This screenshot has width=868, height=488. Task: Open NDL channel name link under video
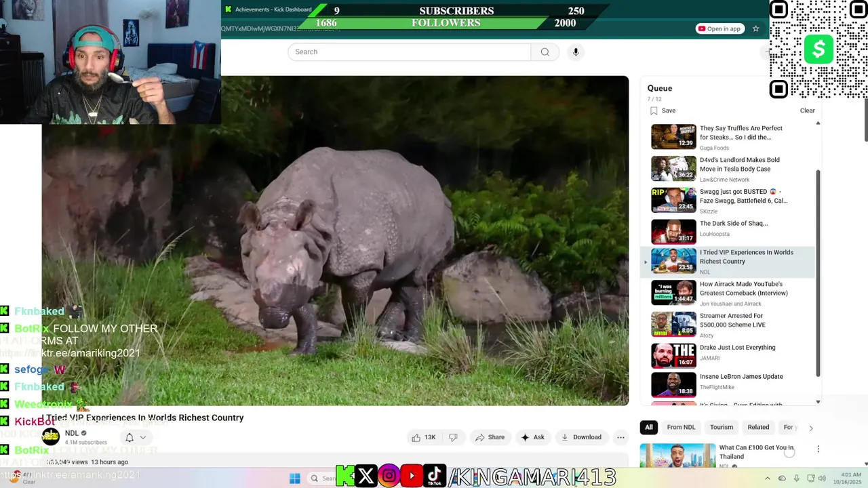click(72, 433)
